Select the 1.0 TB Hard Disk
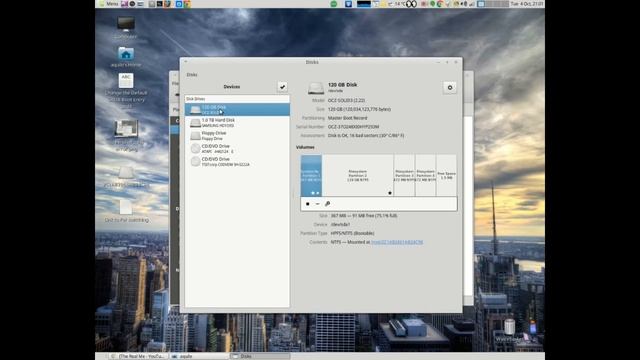640x360 pixels. (x=237, y=122)
